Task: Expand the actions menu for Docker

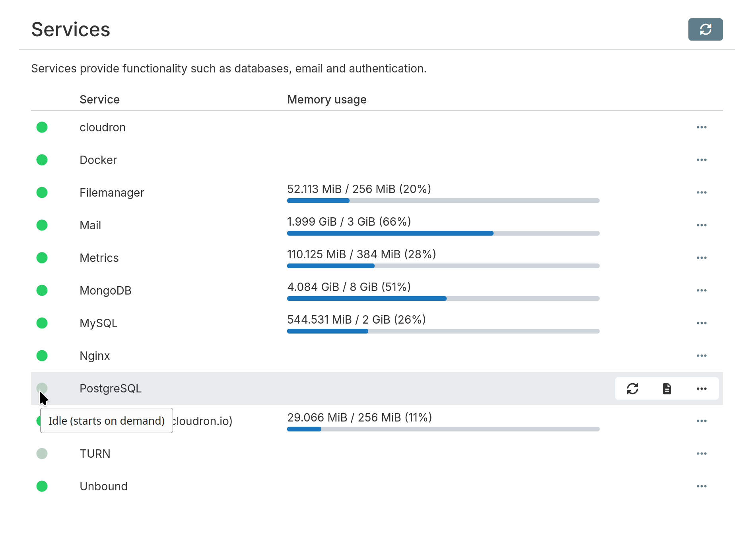Action: tap(702, 160)
